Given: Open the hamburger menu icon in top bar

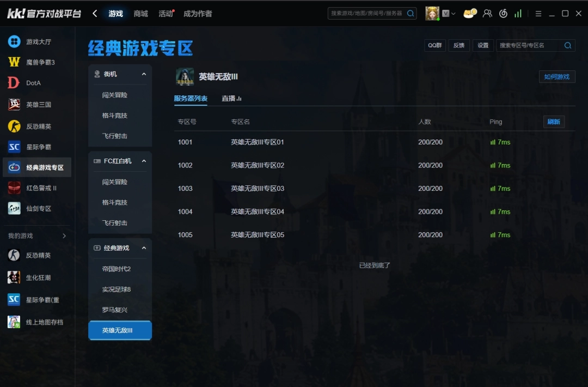Looking at the screenshot, I should click(538, 14).
